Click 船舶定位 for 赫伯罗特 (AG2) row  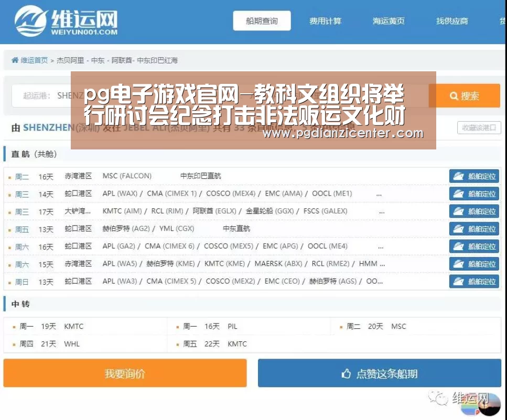pos(474,229)
